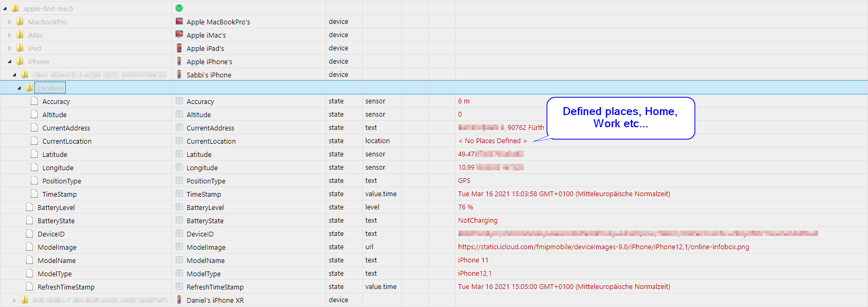
Task: Select the Location tree item
Action: 50,88
